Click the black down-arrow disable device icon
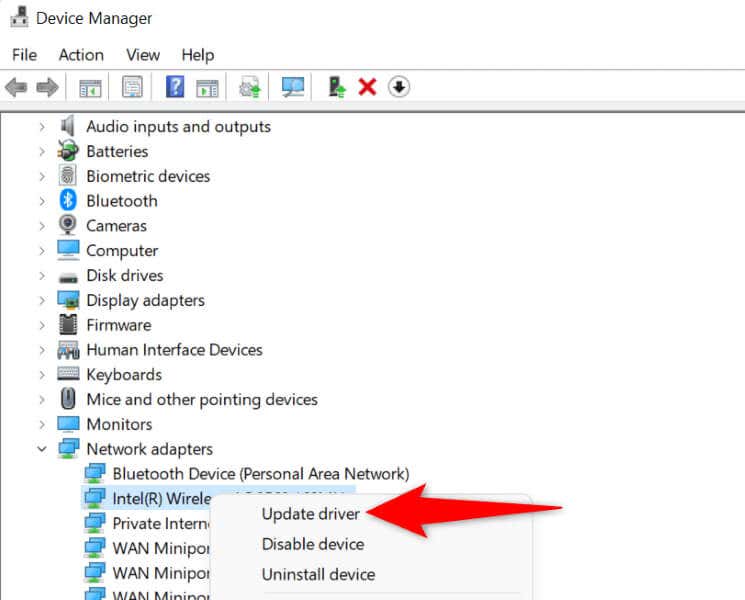The height and width of the screenshot is (600, 745). tap(398, 88)
